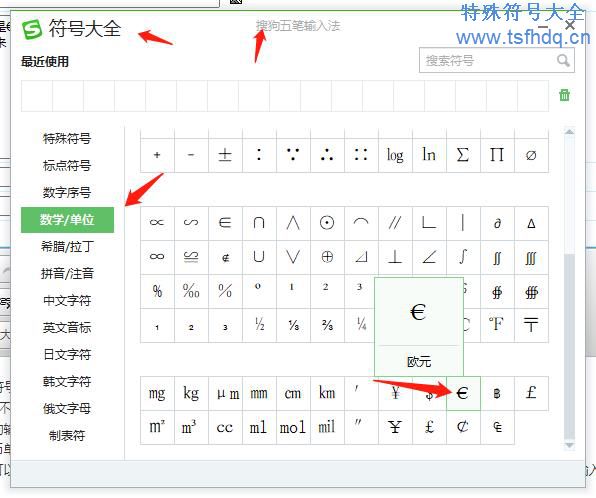
Task: Insert the single integral symbol
Action: (x=463, y=257)
